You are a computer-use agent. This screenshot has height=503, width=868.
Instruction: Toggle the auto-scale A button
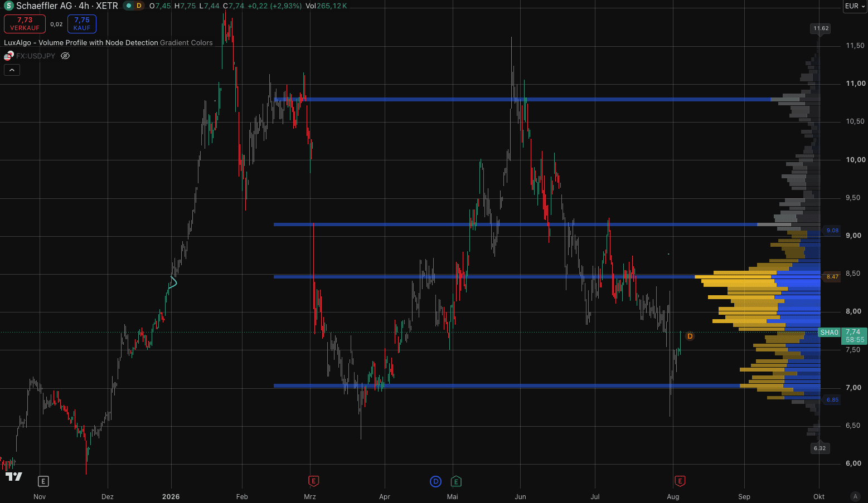855,496
